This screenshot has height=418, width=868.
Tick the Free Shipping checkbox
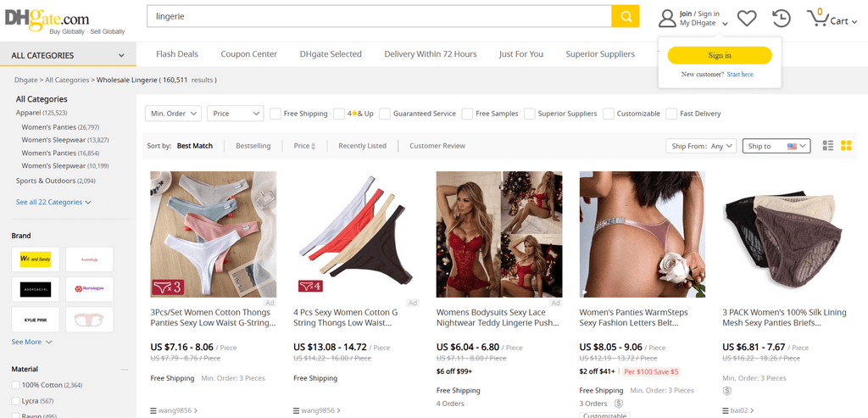[275, 114]
